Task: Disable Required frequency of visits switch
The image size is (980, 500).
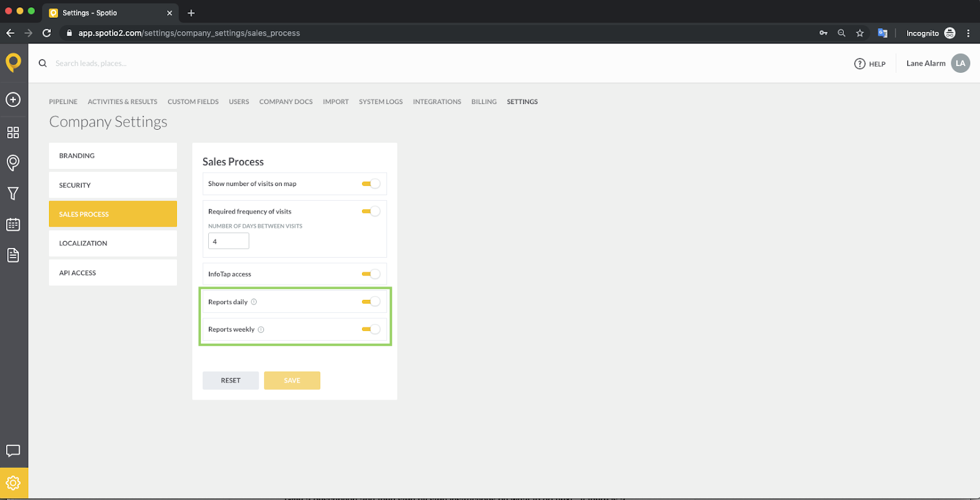Action: click(x=371, y=211)
